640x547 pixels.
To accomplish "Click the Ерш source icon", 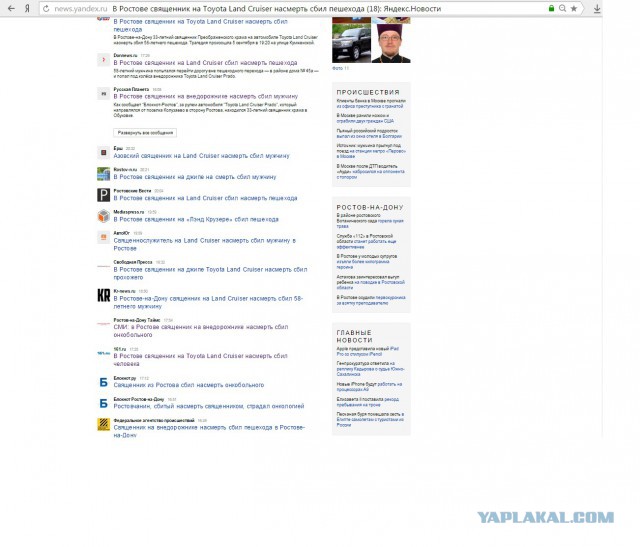I will click(103, 152).
